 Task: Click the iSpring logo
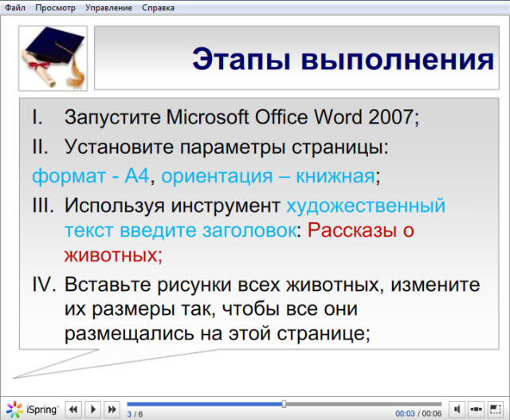(32, 409)
